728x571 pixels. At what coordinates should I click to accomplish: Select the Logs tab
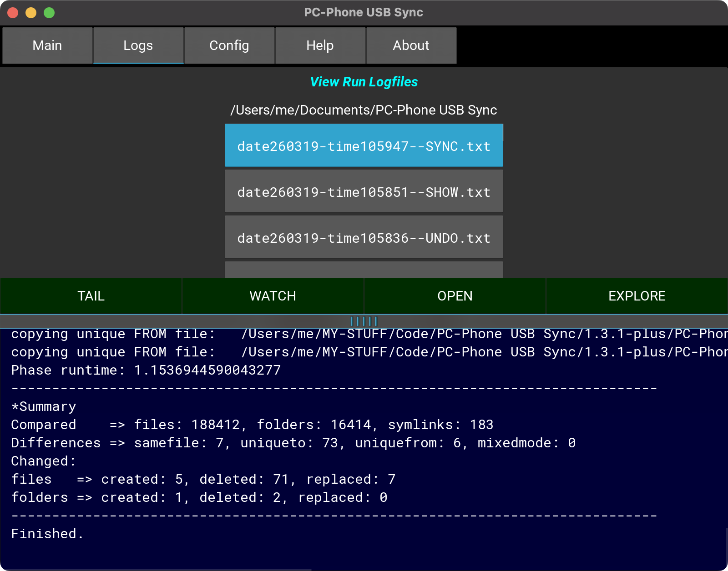(138, 45)
